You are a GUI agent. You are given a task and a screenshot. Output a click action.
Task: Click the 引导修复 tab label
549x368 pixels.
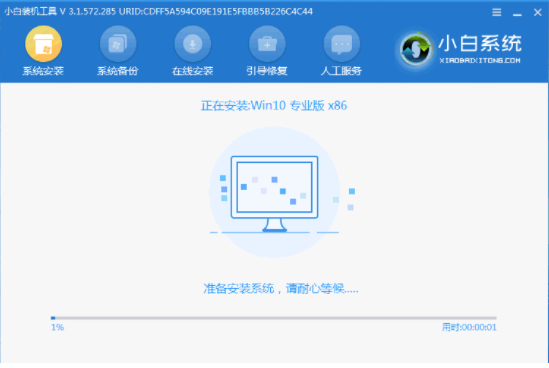[x=267, y=71]
